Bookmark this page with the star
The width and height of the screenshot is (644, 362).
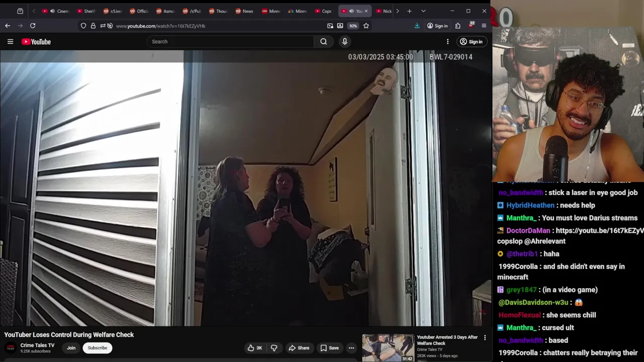(x=366, y=26)
